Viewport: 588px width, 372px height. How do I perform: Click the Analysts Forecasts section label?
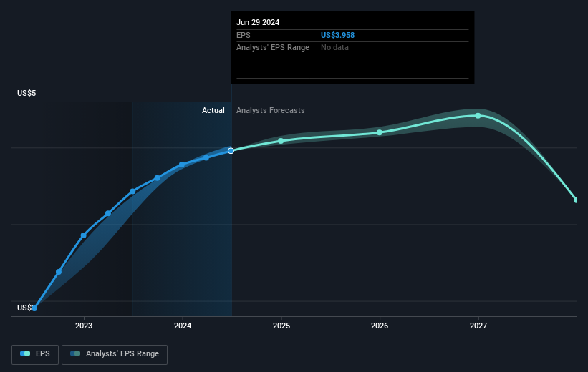[x=271, y=110]
